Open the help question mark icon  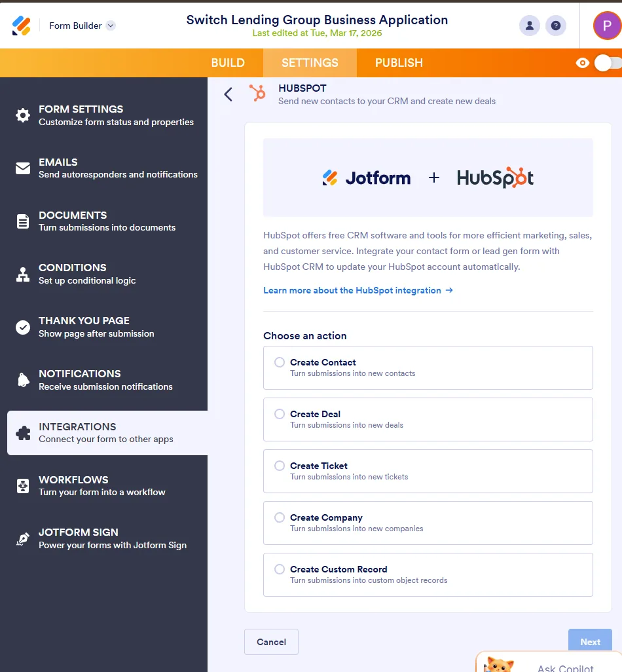[556, 26]
